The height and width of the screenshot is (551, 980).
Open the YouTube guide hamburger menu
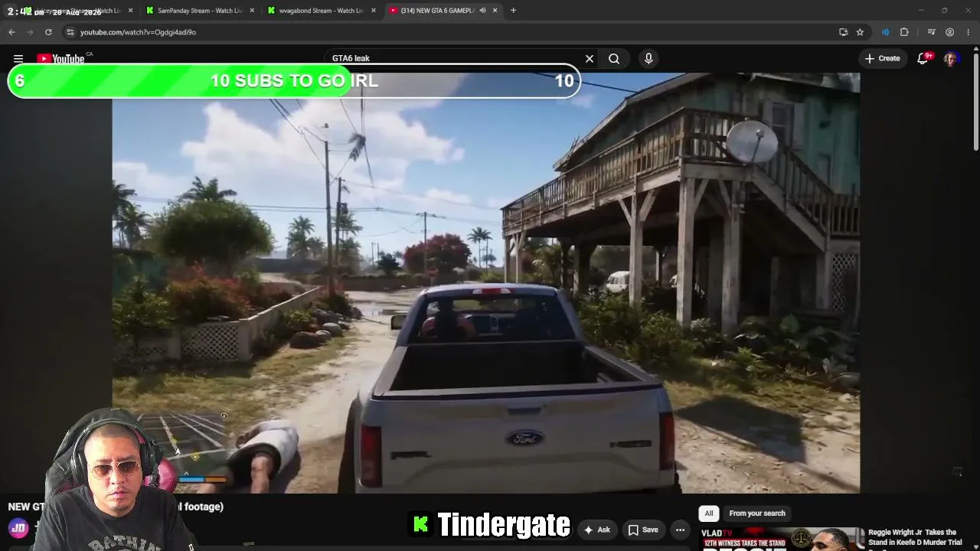18,58
